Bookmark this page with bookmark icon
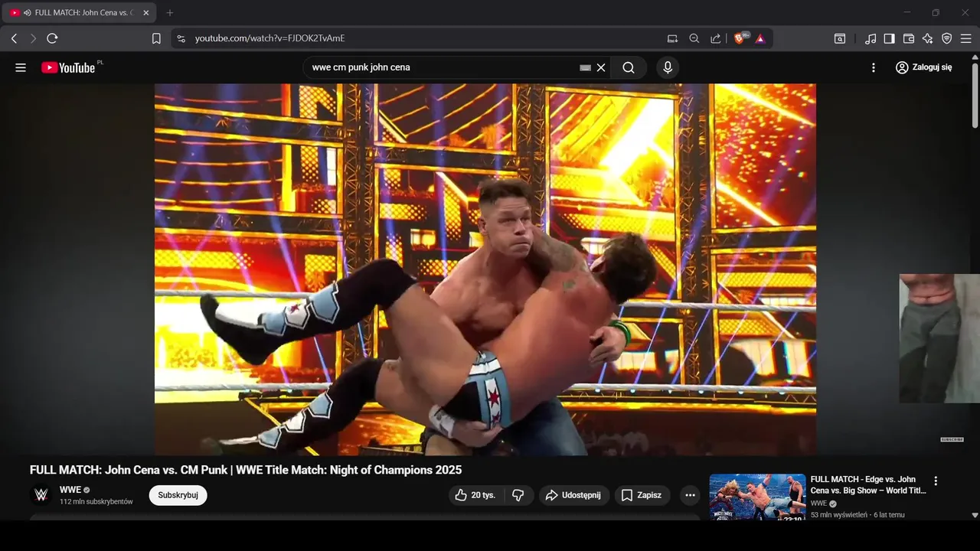The image size is (980, 551). 156,38
